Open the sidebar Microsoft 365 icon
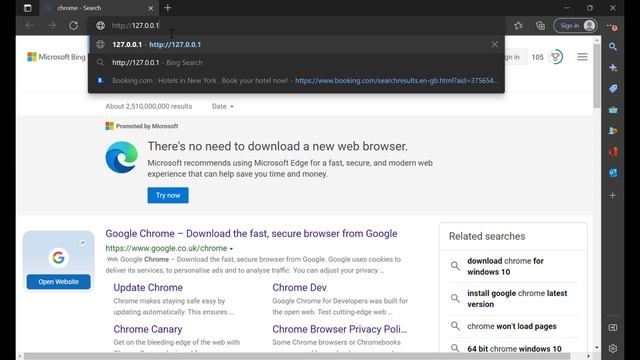The width and height of the screenshot is (640, 360). (613, 152)
